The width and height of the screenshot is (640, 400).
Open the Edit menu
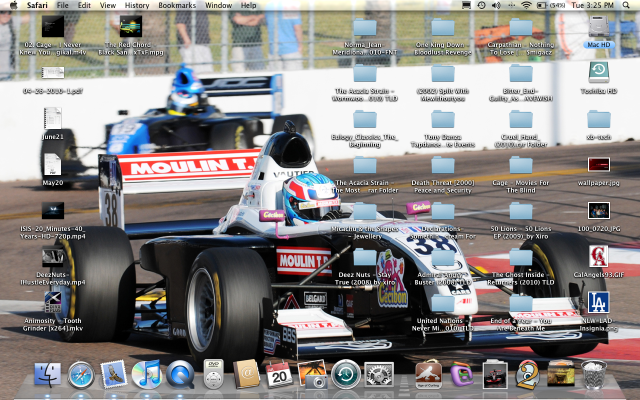pyautogui.click(x=84, y=5)
